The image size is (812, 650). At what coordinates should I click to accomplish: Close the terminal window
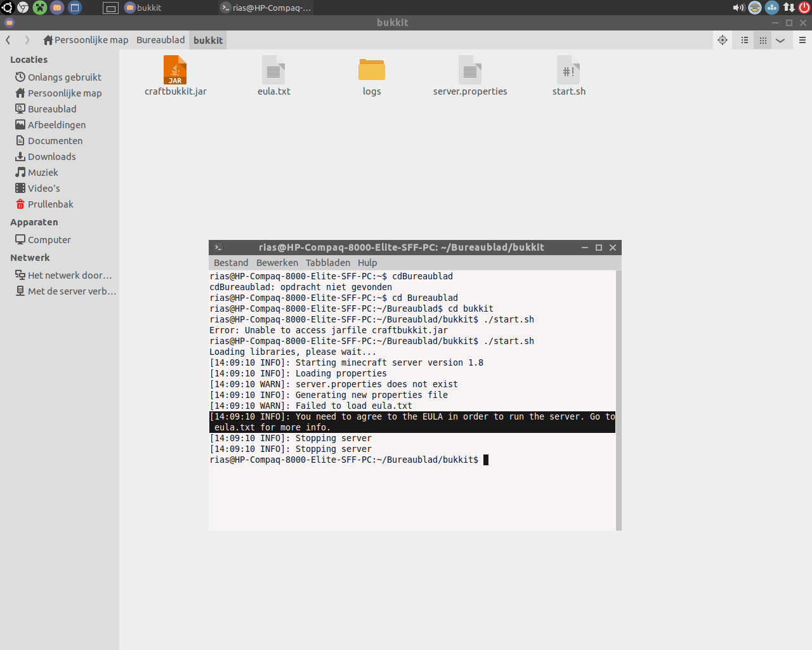point(613,248)
